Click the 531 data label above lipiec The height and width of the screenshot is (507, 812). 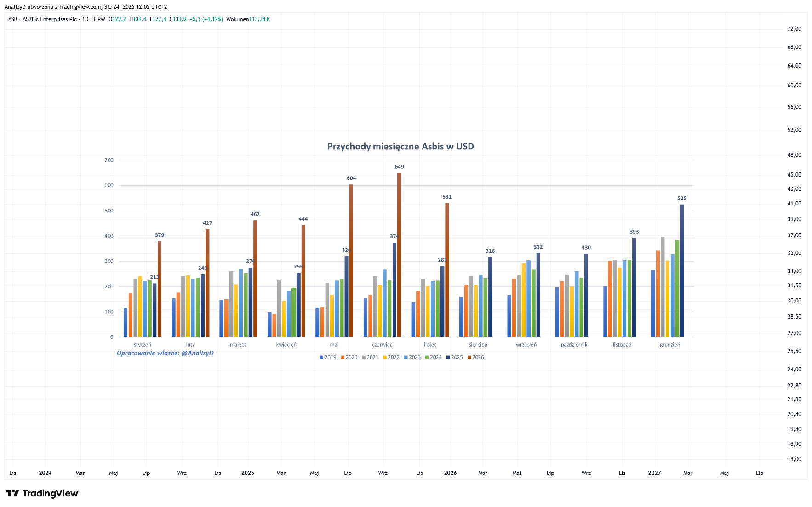pyautogui.click(x=447, y=197)
